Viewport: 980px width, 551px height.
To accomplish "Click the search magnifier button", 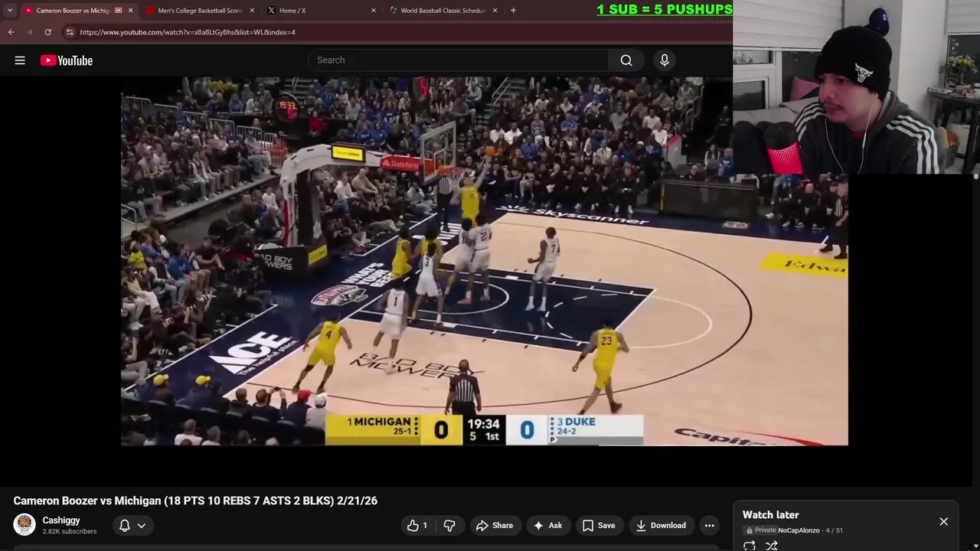I will point(626,60).
